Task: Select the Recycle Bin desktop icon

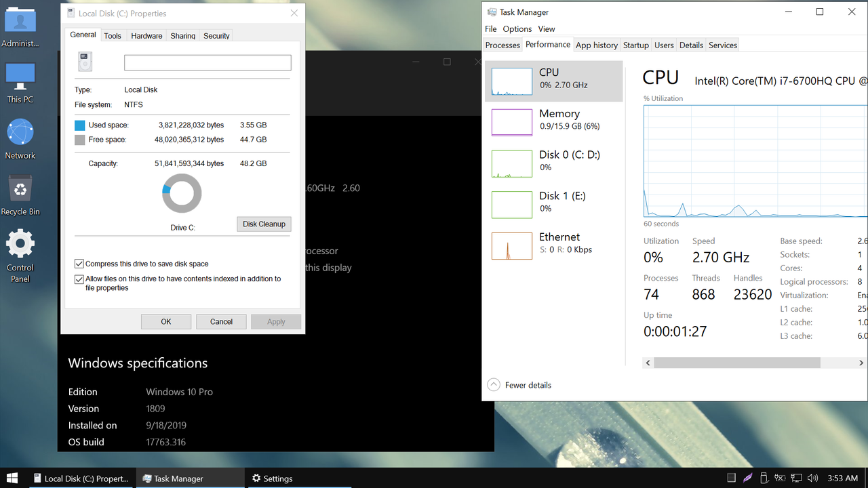Action: [x=20, y=196]
